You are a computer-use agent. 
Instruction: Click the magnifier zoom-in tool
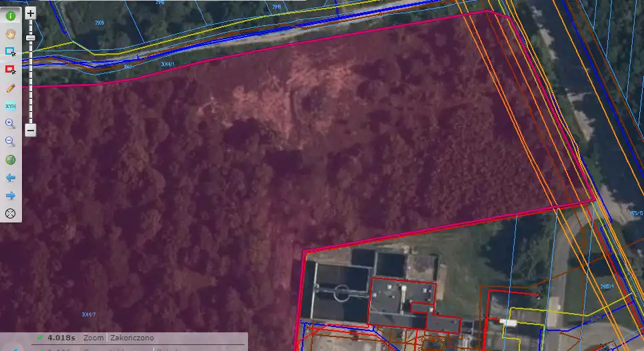11,124
